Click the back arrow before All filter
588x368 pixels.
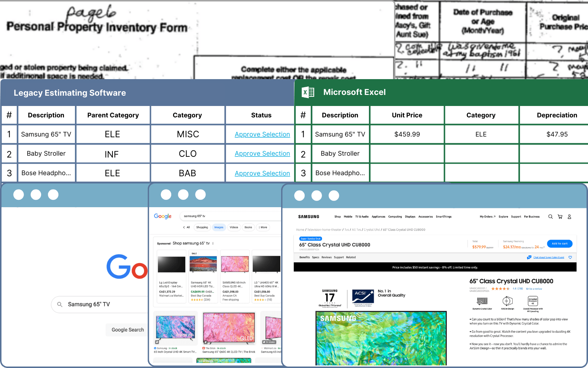[184, 227]
